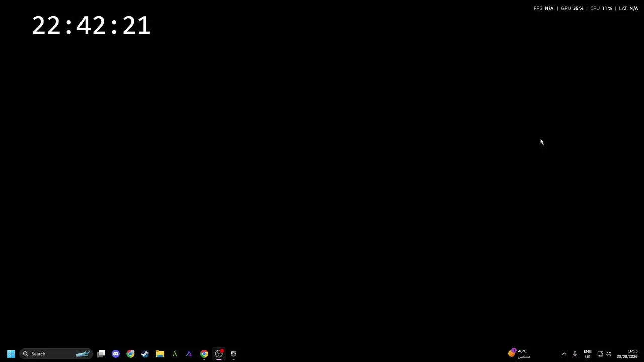The width and height of the screenshot is (644, 362).
Task: Open the volume speaker icon
Action: tap(609, 354)
